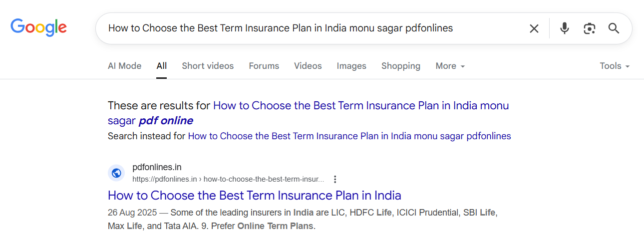Switch to AI Mode tab

click(124, 66)
